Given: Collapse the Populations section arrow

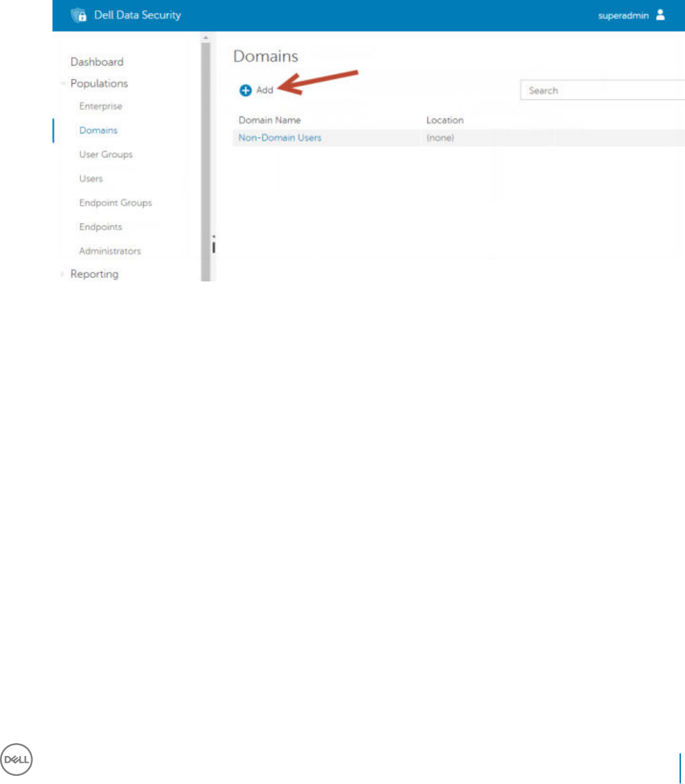Looking at the screenshot, I should (x=63, y=84).
